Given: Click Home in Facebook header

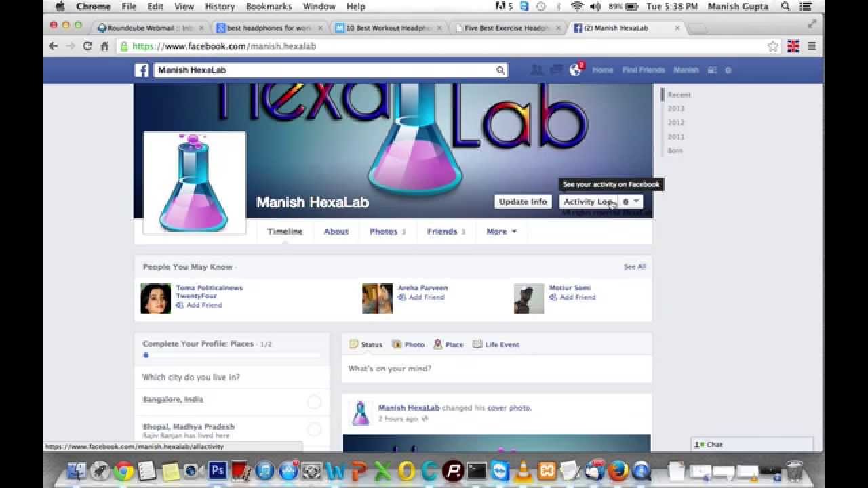Looking at the screenshot, I should point(602,70).
